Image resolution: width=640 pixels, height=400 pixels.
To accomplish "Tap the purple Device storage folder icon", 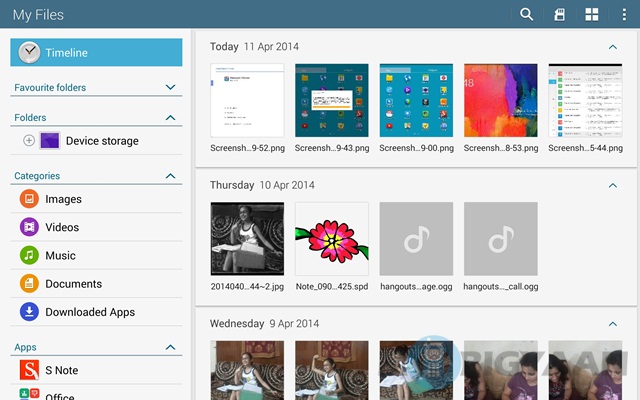I will (50, 140).
